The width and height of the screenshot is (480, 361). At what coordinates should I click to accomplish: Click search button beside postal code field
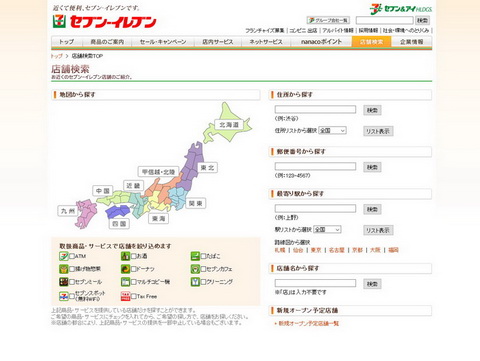click(x=372, y=167)
